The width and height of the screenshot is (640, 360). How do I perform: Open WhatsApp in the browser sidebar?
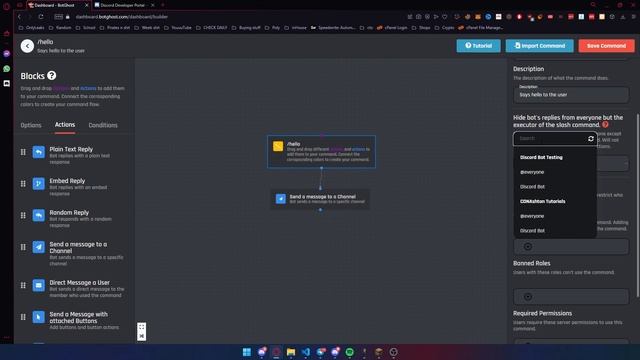coord(7,69)
